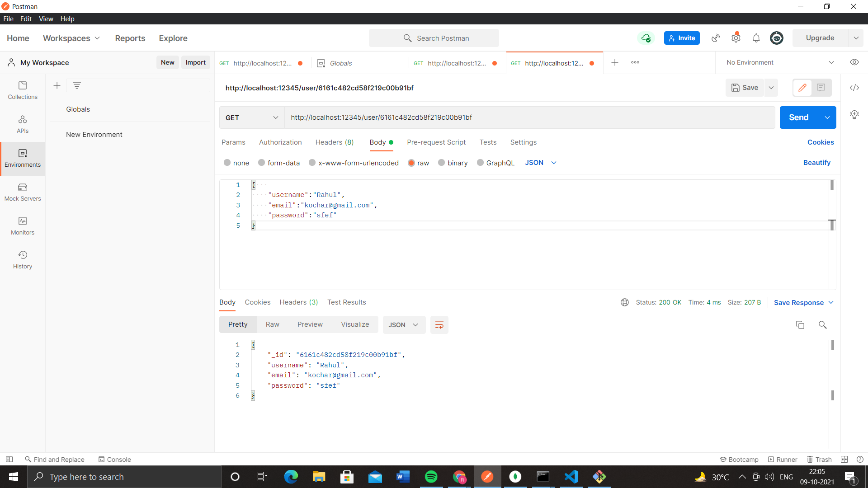Open the Test Results response tab

click(347, 302)
